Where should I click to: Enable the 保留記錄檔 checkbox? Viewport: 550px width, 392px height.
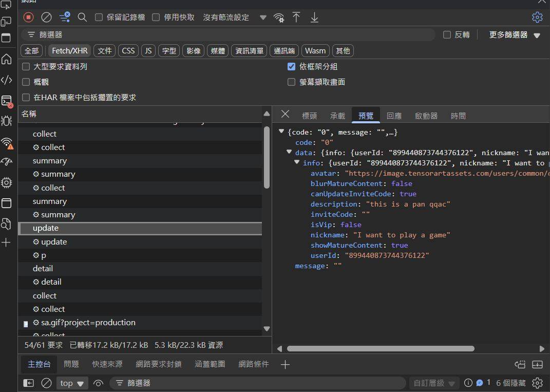click(99, 17)
